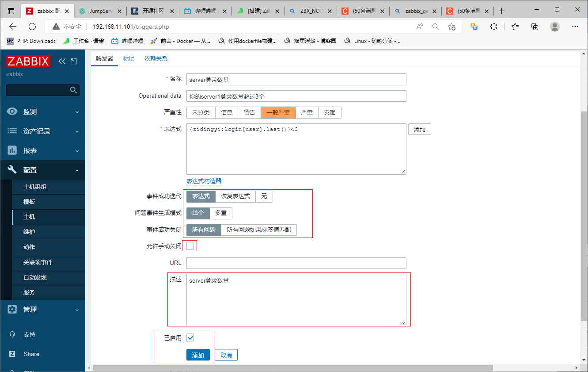Click the 资产记录 list icon
The image size is (588, 372).
click(x=12, y=131)
